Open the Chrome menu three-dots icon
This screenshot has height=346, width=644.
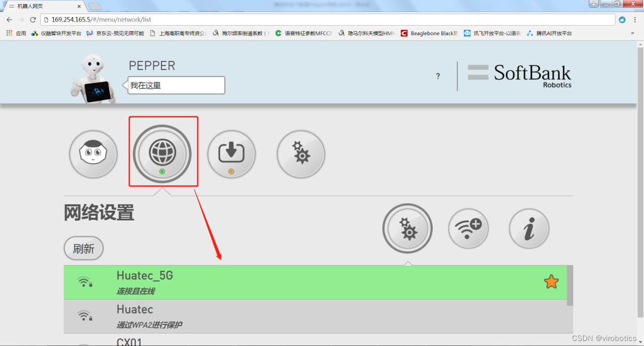point(636,20)
